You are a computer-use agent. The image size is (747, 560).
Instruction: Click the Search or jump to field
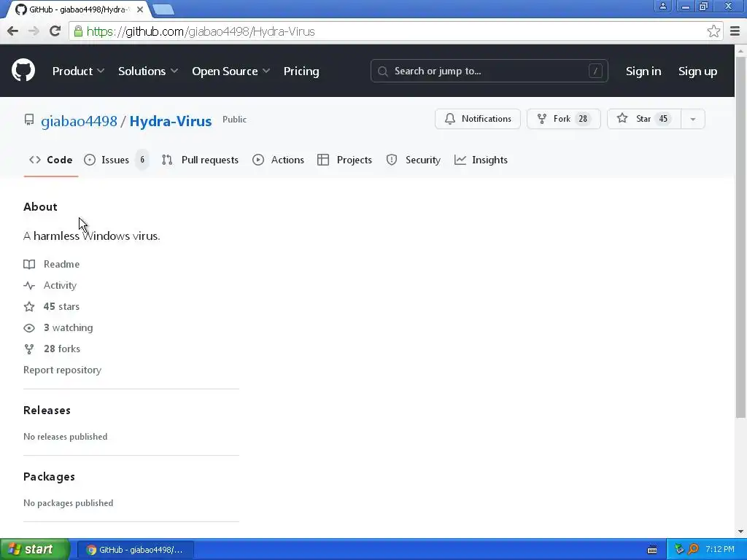pos(489,71)
